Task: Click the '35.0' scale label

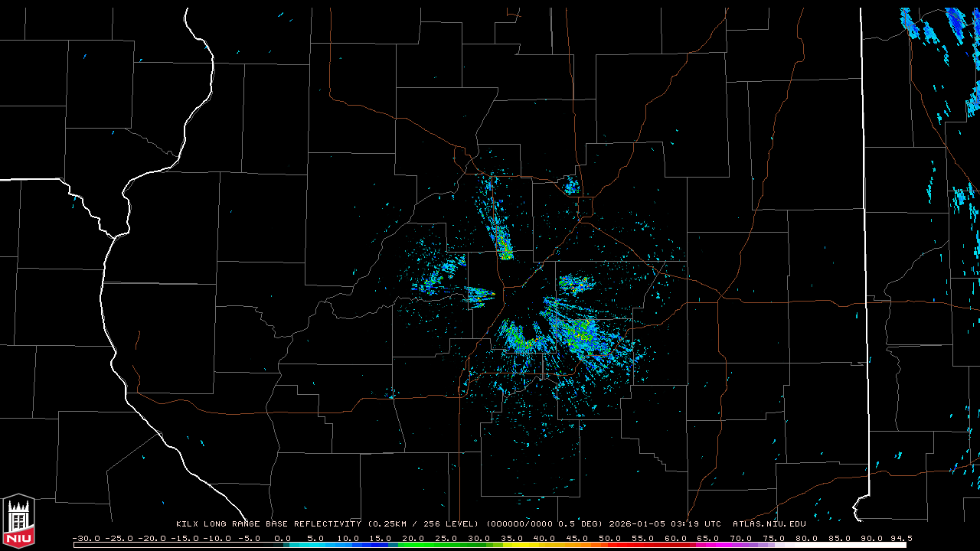Action: click(512, 538)
